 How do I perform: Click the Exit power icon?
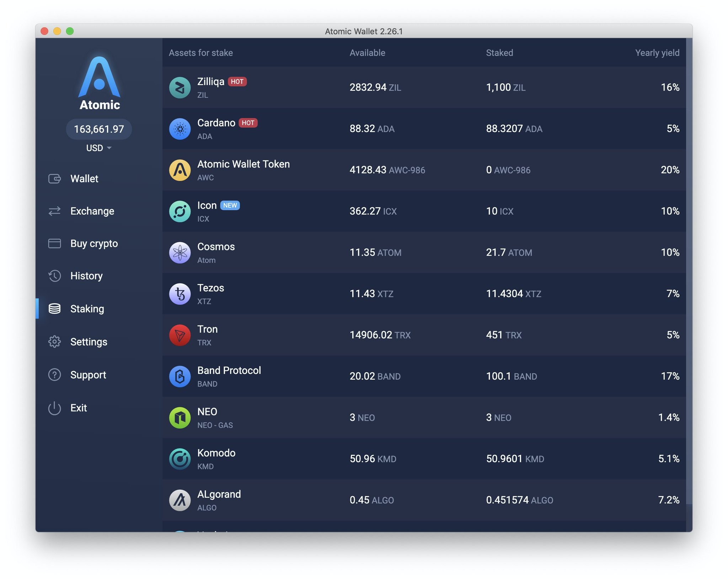tap(54, 408)
